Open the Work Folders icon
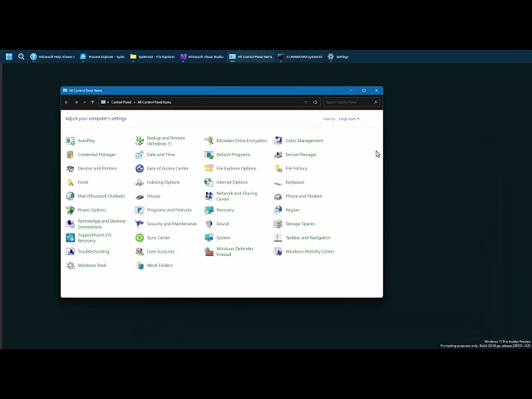 point(140,266)
